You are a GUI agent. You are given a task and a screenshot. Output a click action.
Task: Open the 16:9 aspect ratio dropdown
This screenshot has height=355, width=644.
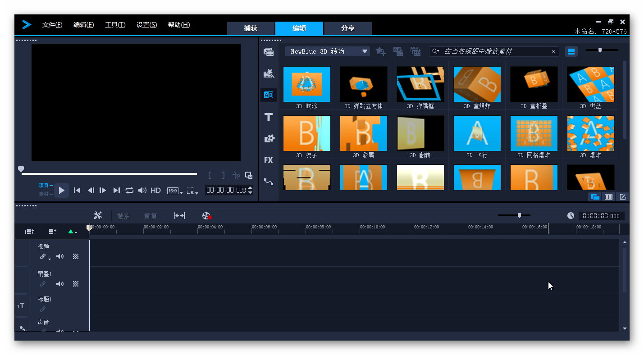pyautogui.click(x=175, y=191)
